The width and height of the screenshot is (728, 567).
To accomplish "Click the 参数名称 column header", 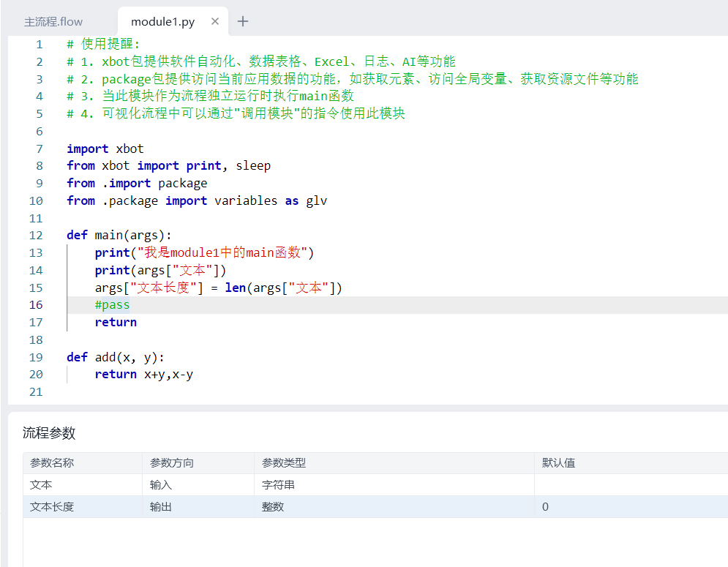I will pyautogui.click(x=52, y=463).
